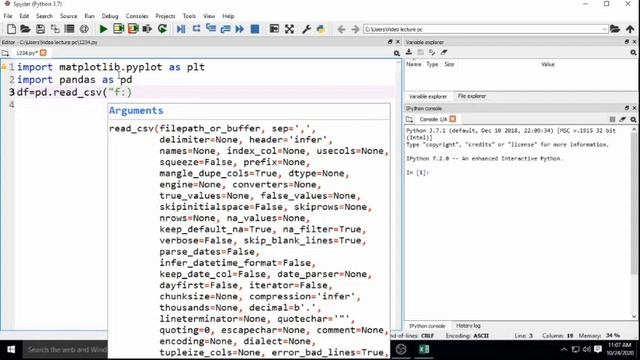Switch to the History log tab
Screen dimensions: 640x360
click(x=468, y=326)
